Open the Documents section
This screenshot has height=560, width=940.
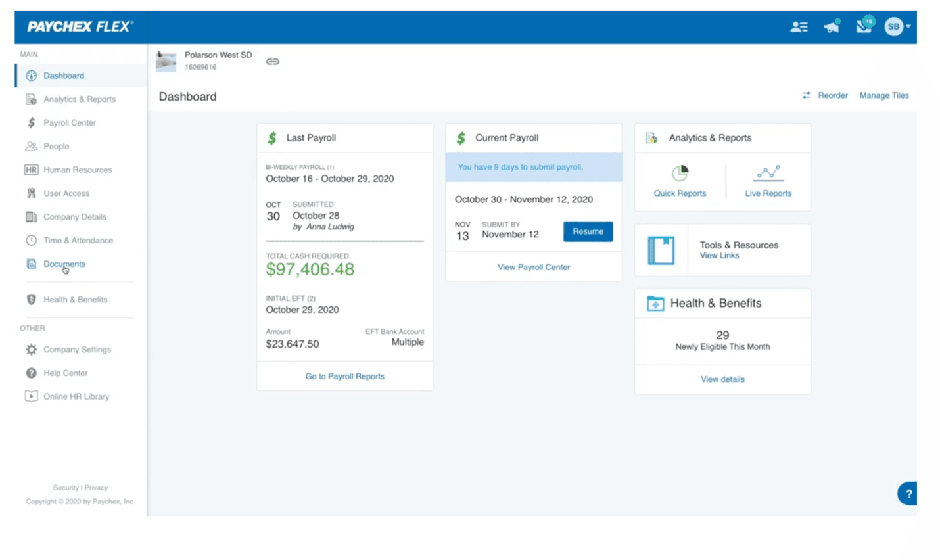pos(64,264)
